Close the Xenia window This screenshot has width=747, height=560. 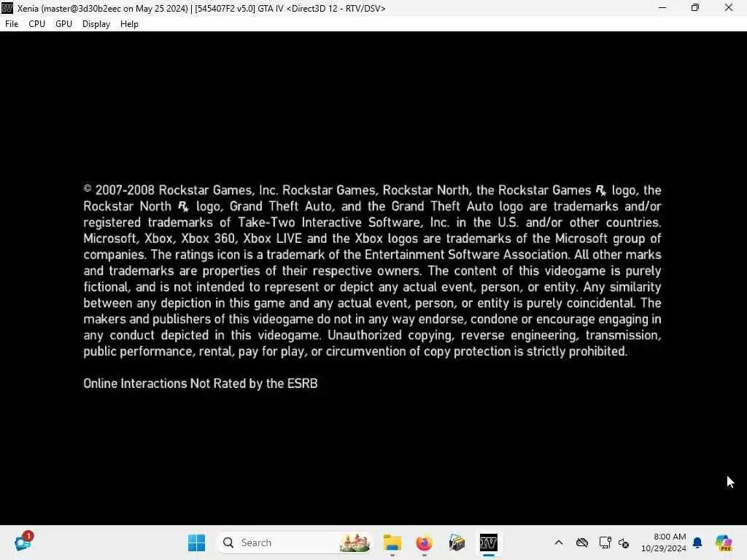click(729, 7)
